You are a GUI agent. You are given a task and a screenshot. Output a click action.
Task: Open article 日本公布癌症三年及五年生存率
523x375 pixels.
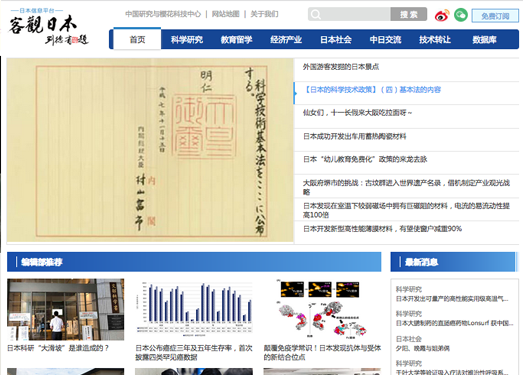click(x=194, y=353)
